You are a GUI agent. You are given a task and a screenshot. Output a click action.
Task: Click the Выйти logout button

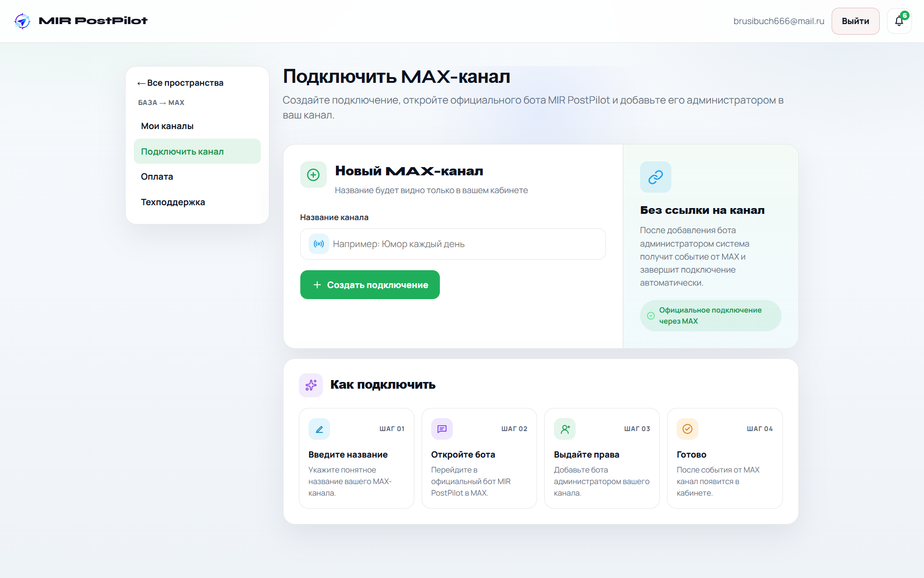[855, 21]
